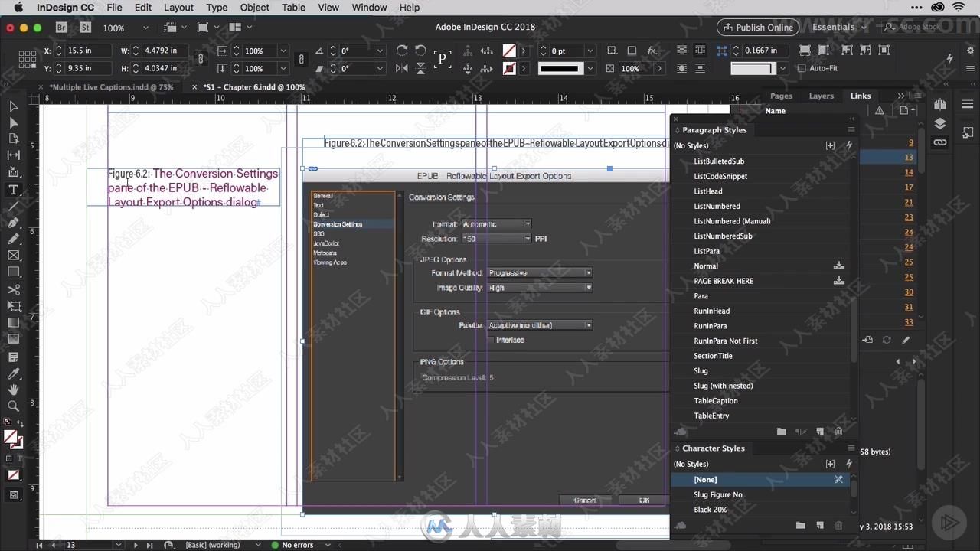Open the rotation angle dropdown

(x=381, y=51)
